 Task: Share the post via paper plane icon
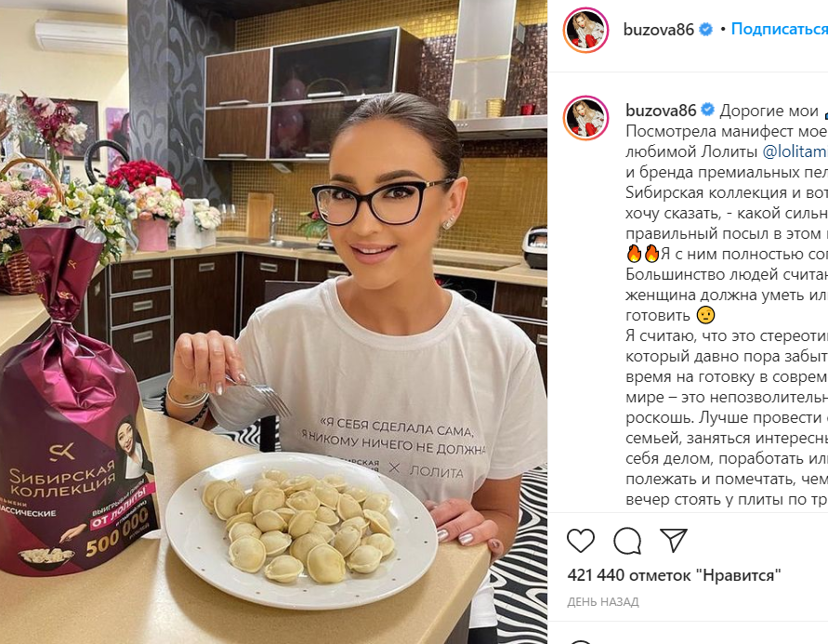674,540
